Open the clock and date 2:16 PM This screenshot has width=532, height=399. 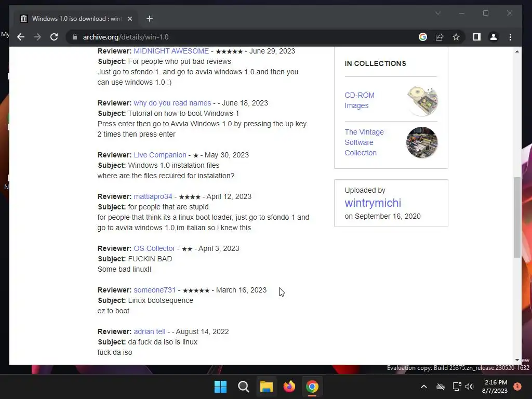495,387
